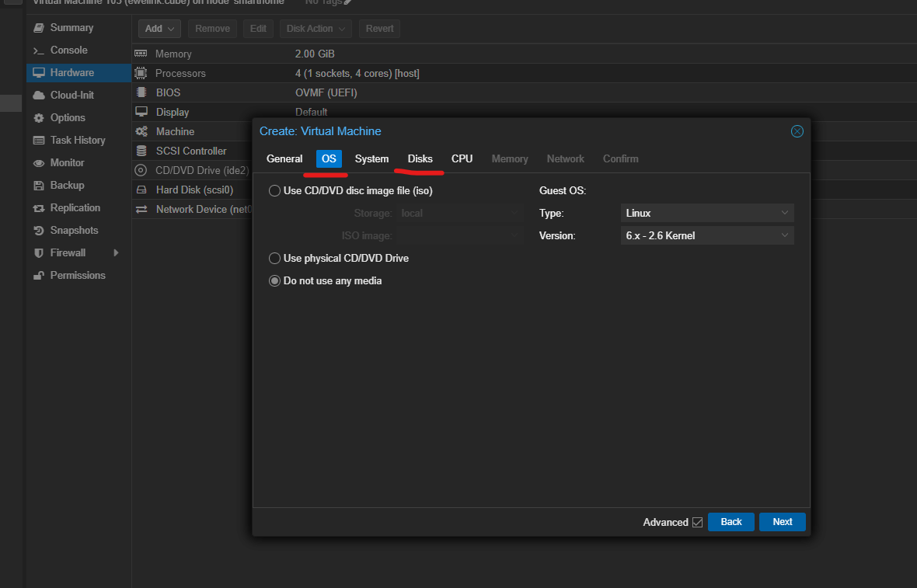The image size is (917, 588).
Task: Select Use physical CD/DVD Drive option
Action: [x=274, y=259]
